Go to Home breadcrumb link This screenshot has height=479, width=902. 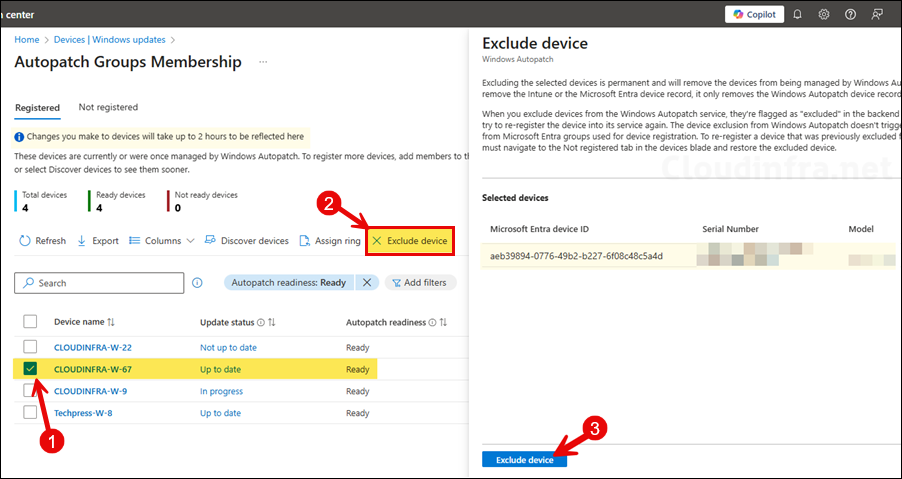tap(27, 40)
